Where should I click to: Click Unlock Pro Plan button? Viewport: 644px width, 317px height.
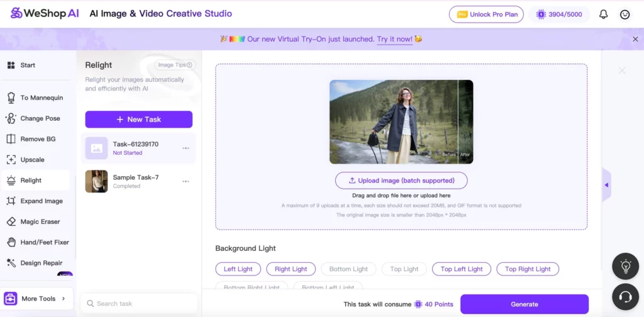pyautogui.click(x=486, y=14)
